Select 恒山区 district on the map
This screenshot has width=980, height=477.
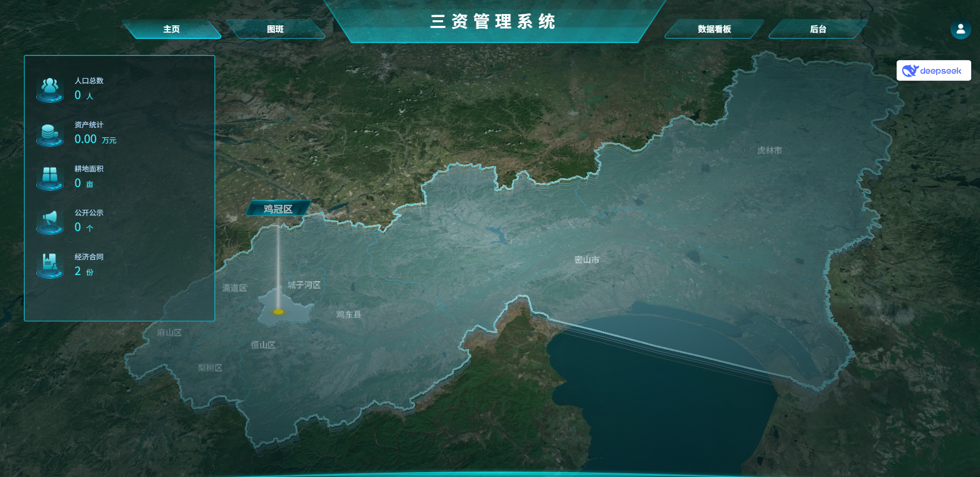click(262, 345)
